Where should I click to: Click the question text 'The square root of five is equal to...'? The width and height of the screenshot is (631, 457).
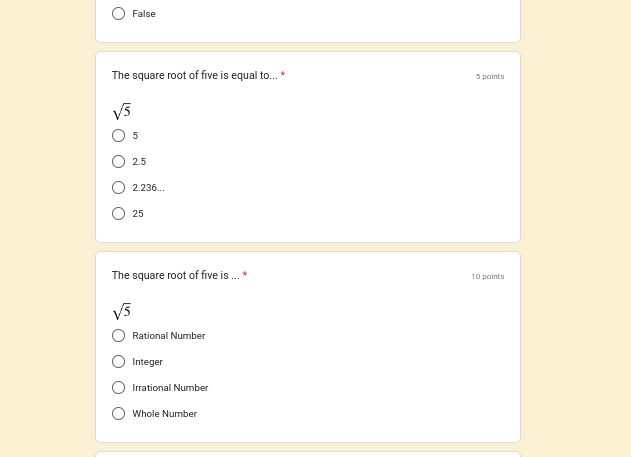click(194, 76)
